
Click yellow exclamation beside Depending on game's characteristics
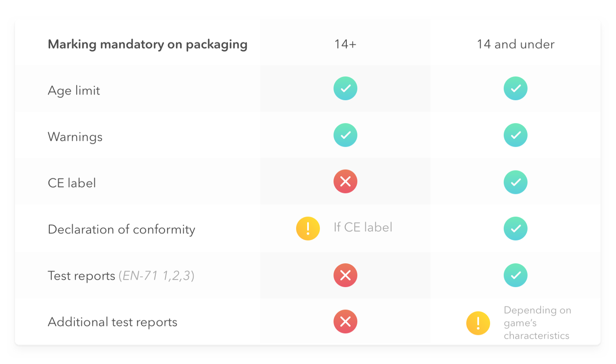(x=478, y=323)
